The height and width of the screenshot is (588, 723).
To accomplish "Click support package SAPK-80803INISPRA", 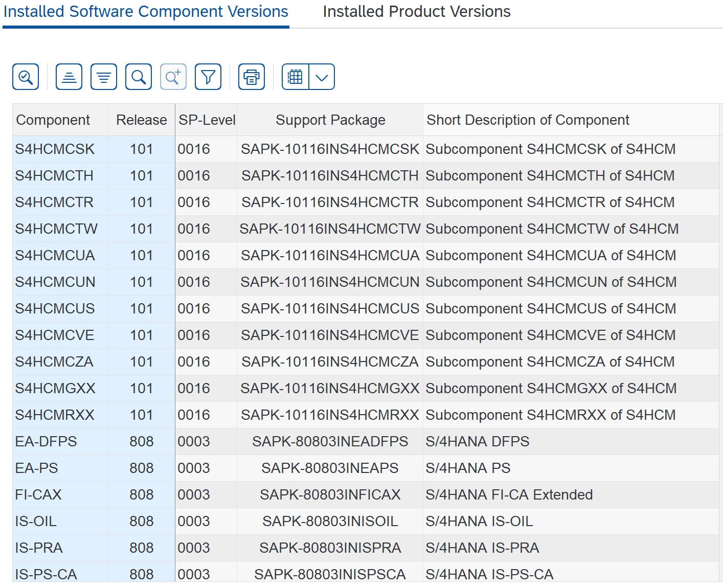I will click(330, 548).
